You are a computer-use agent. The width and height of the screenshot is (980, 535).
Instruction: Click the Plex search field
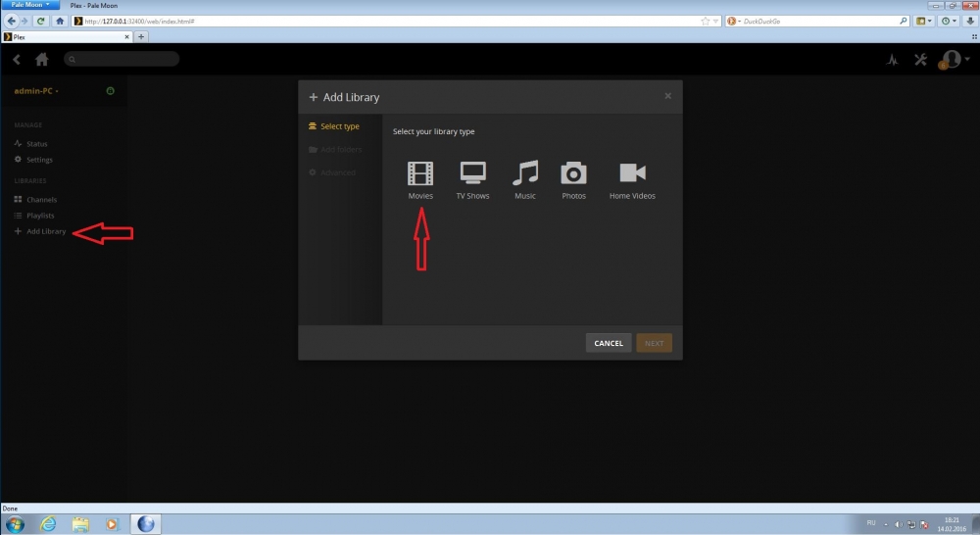point(122,60)
